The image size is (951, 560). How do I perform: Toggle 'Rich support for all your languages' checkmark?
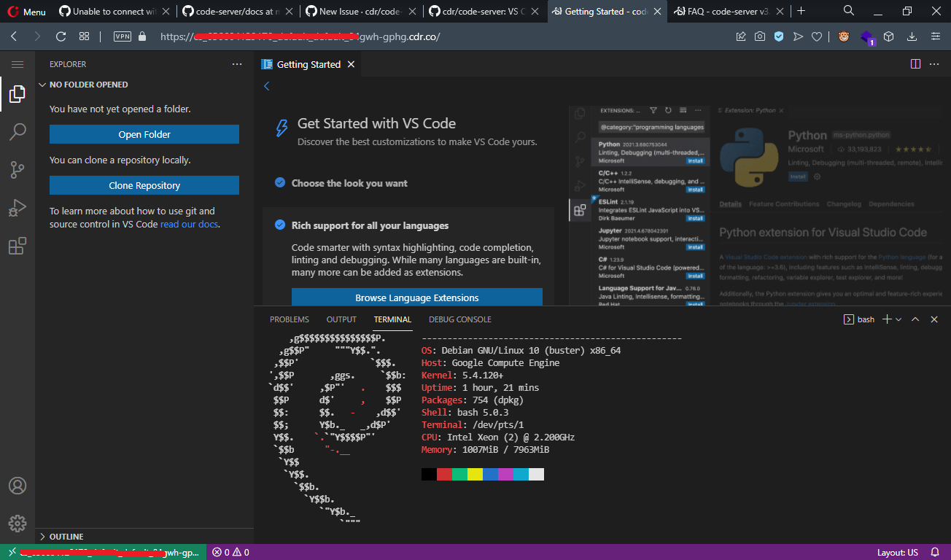(x=280, y=225)
